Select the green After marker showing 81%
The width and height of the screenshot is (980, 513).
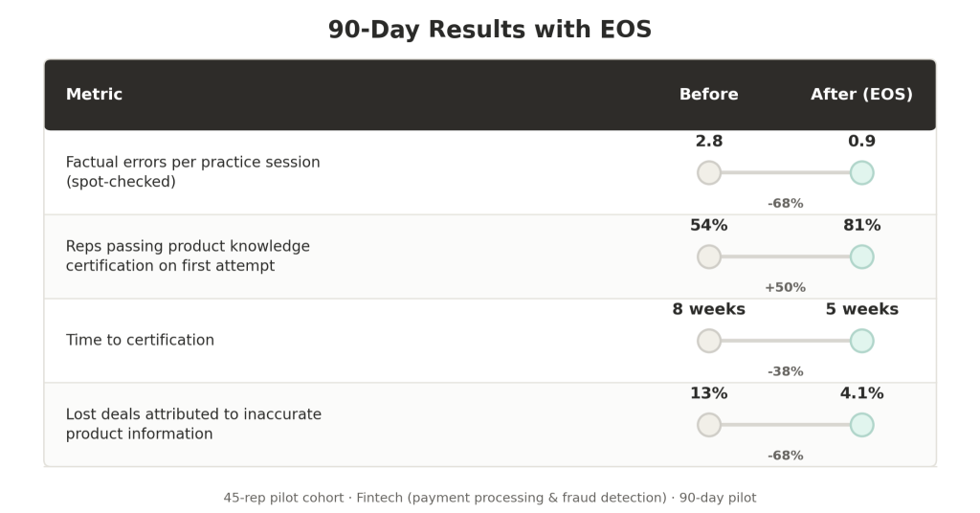coord(862,256)
